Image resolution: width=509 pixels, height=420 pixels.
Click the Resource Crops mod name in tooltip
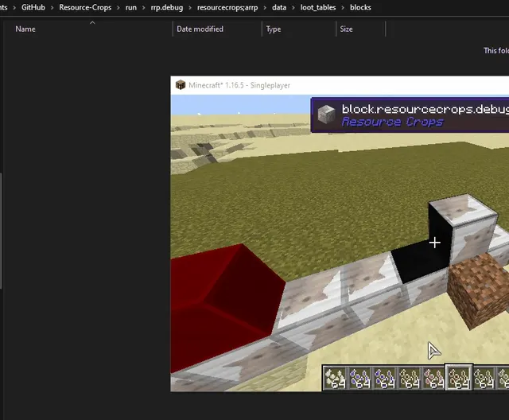coord(392,122)
